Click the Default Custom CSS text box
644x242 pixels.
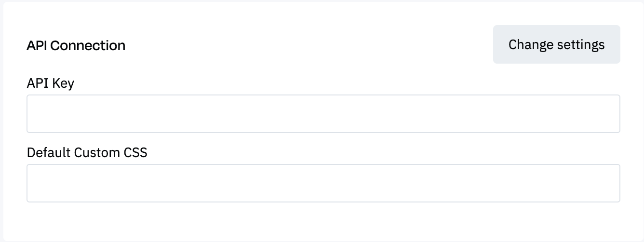pos(323,183)
